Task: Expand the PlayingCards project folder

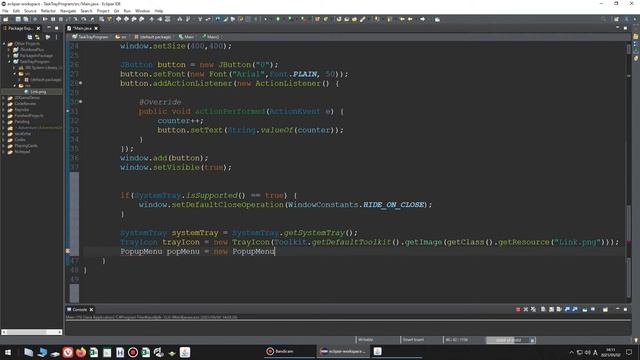Action: point(4,146)
